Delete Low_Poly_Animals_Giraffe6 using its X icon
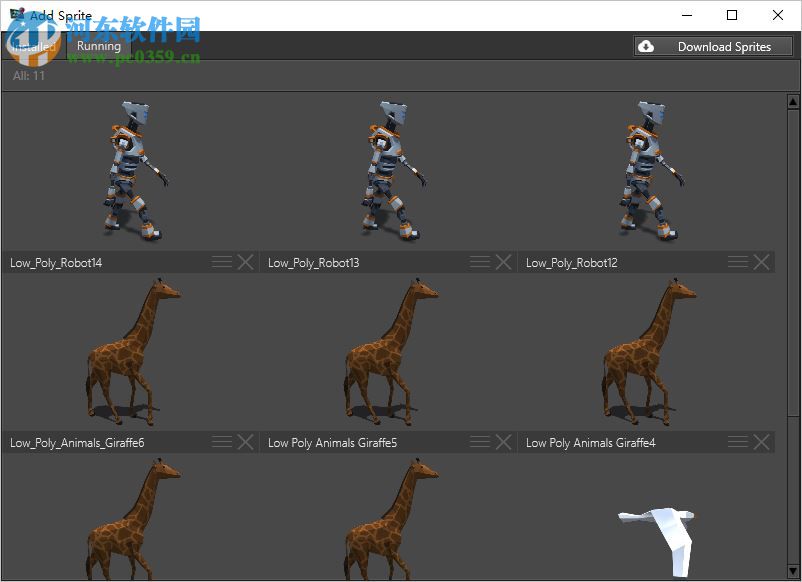 pyautogui.click(x=246, y=442)
